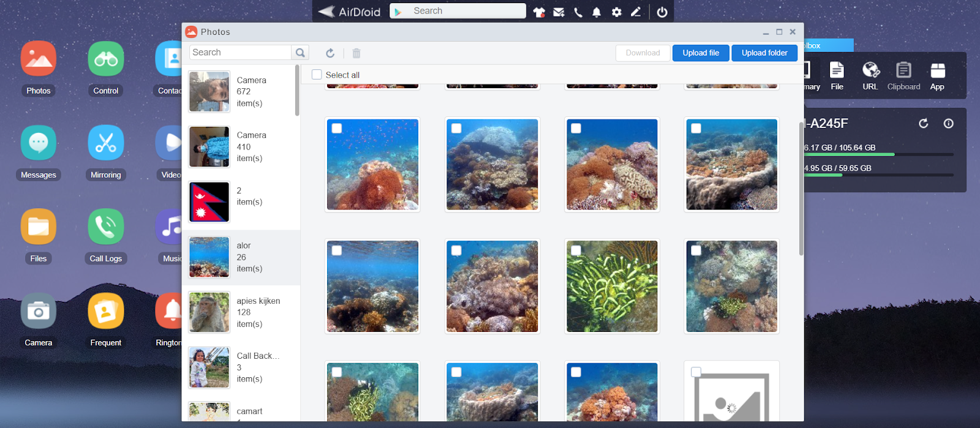Open the Control binoculars icon

tap(106, 59)
